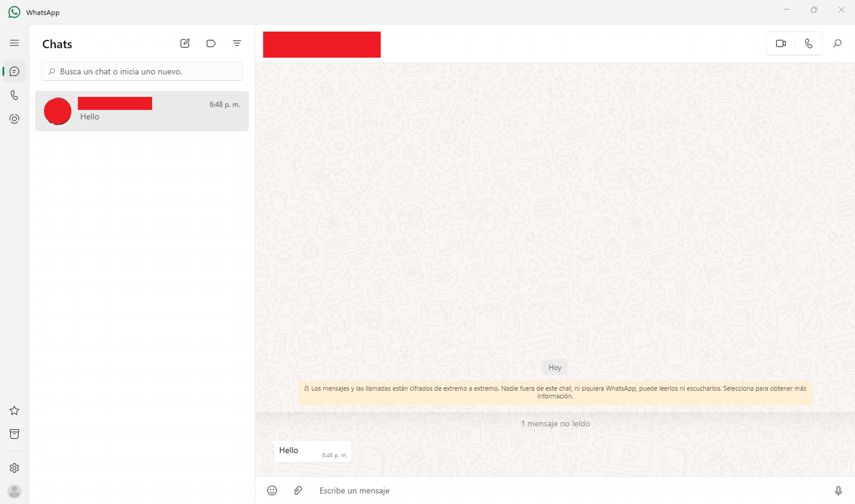
Task: Open starred messages
Action: 14,411
